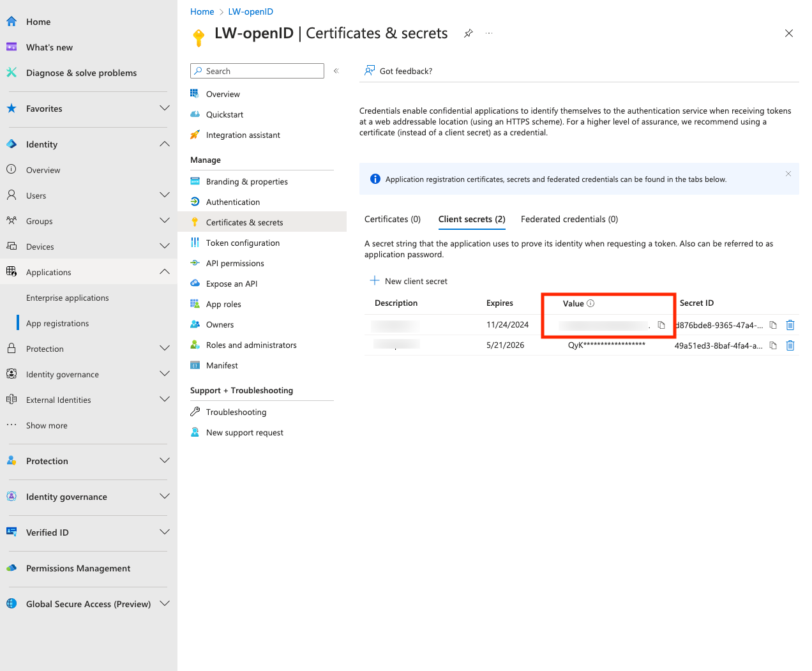Image resolution: width=812 pixels, height=671 pixels.
Task: Click the Owners people icon
Action: pyautogui.click(x=195, y=324)
